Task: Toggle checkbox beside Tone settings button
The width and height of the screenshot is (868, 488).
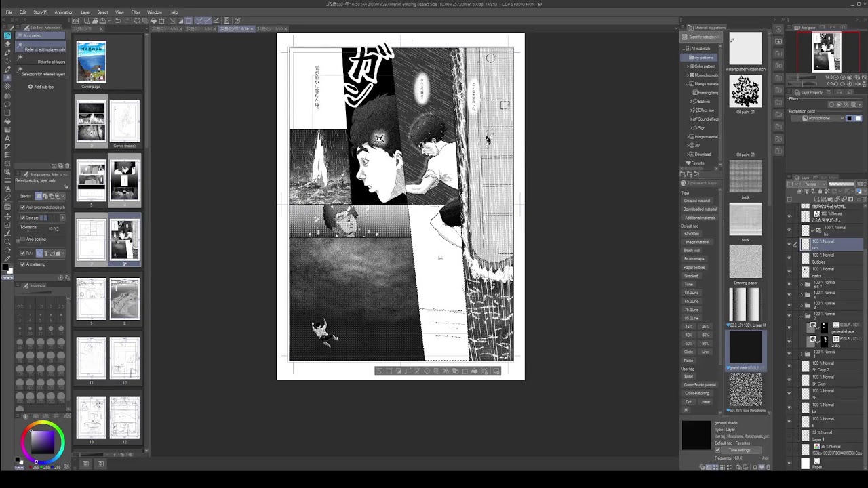Action: [x=717, y=450]
